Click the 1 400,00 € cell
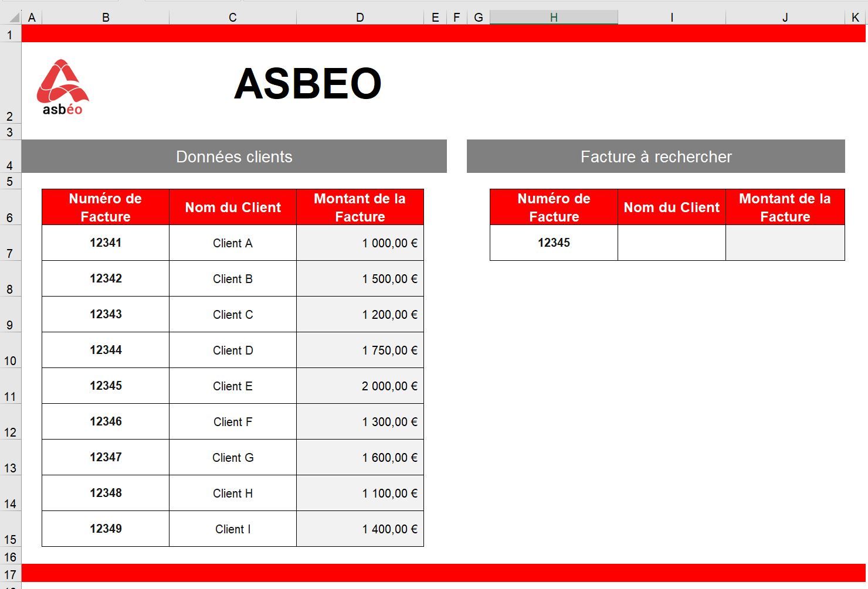Viewport: 868px width, 589px height. pos(360,529)
